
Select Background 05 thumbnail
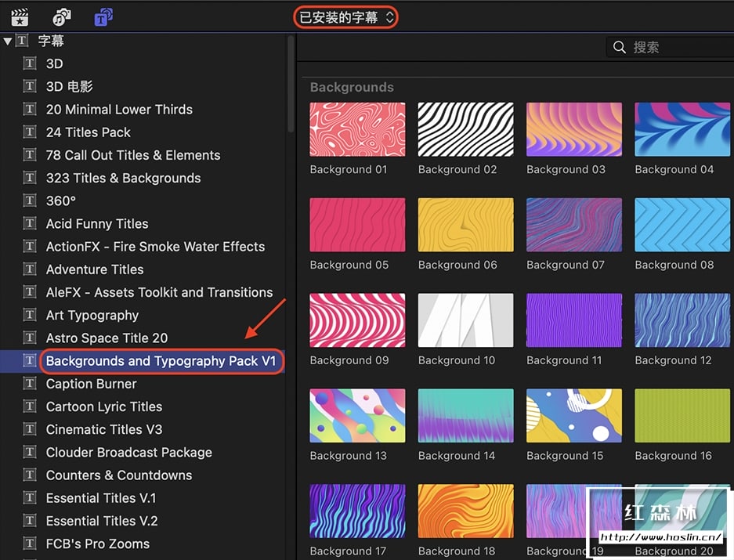pos(358,225)
